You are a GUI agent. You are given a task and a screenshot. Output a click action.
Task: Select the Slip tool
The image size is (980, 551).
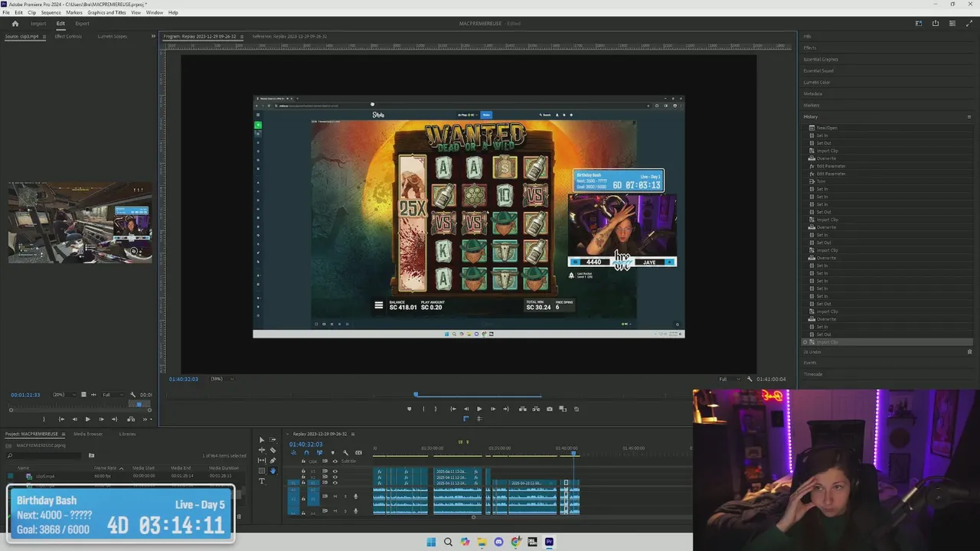[262, 461]
